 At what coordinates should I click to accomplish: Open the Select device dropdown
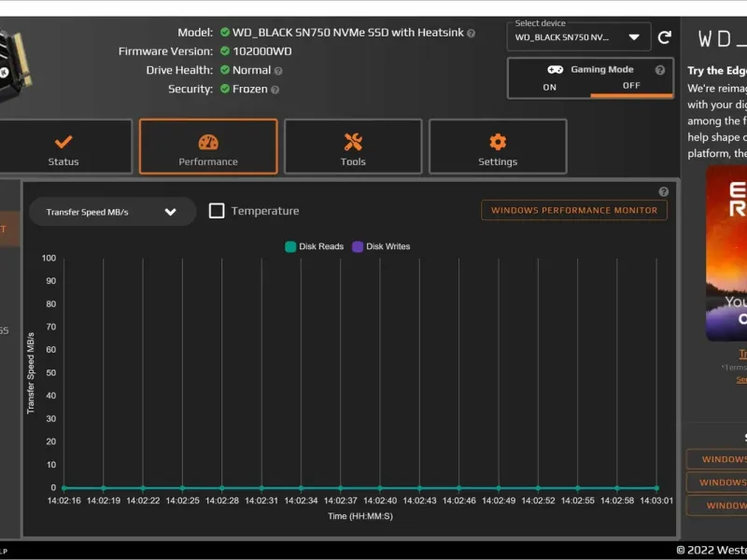point(579,37)
